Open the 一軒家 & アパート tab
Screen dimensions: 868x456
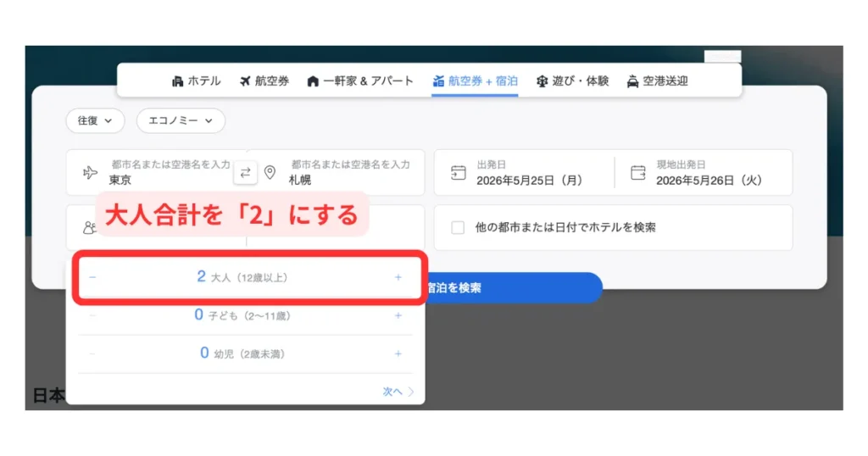click(x=360, y=81)
